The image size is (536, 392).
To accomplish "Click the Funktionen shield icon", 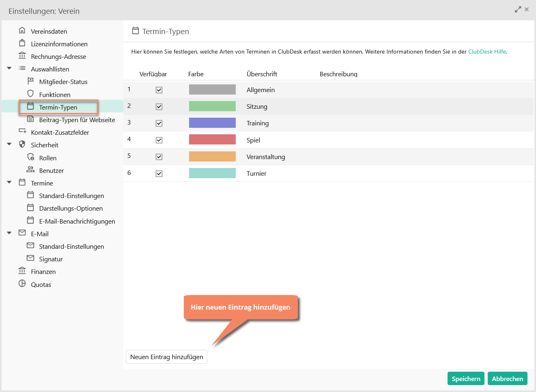I will coord(30,94).
